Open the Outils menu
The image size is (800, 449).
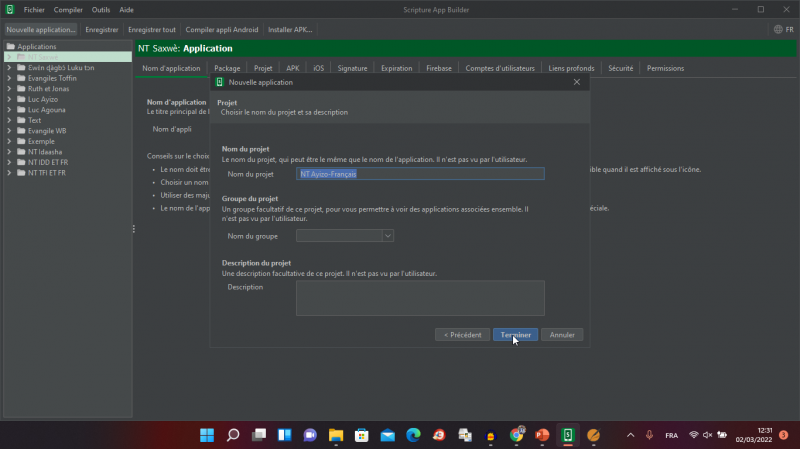101,9
